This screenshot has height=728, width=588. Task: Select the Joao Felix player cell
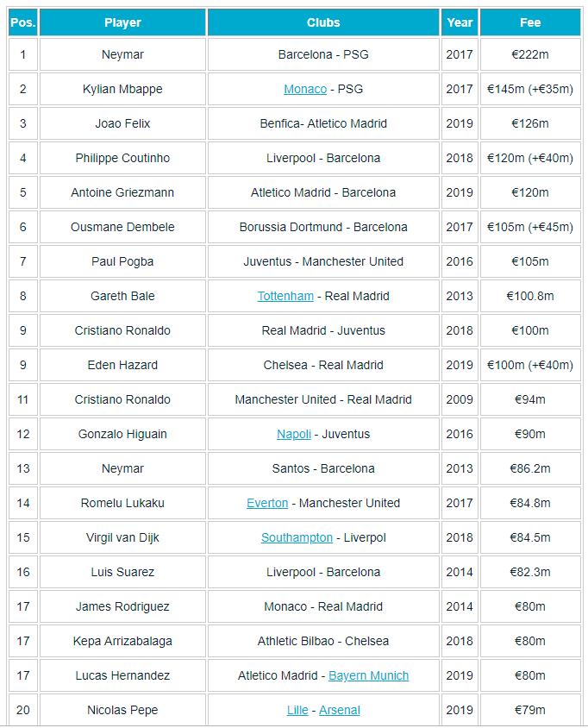(122, 123)
